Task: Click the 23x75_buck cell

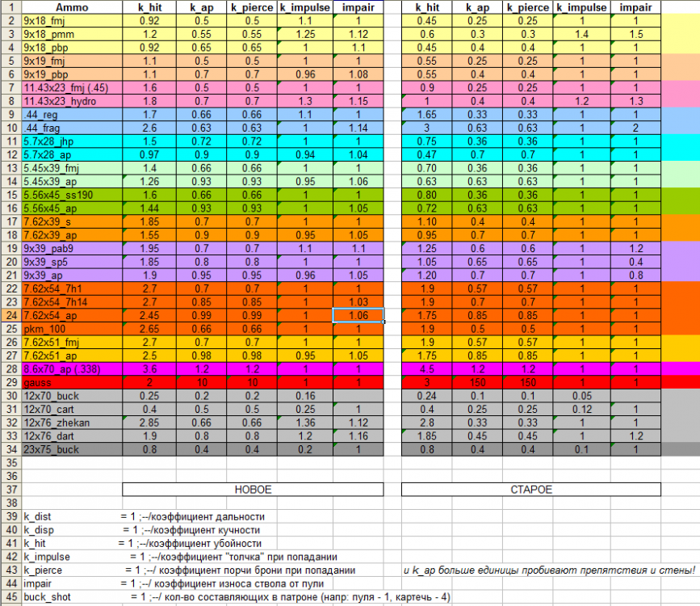Action: pos(72,449)
